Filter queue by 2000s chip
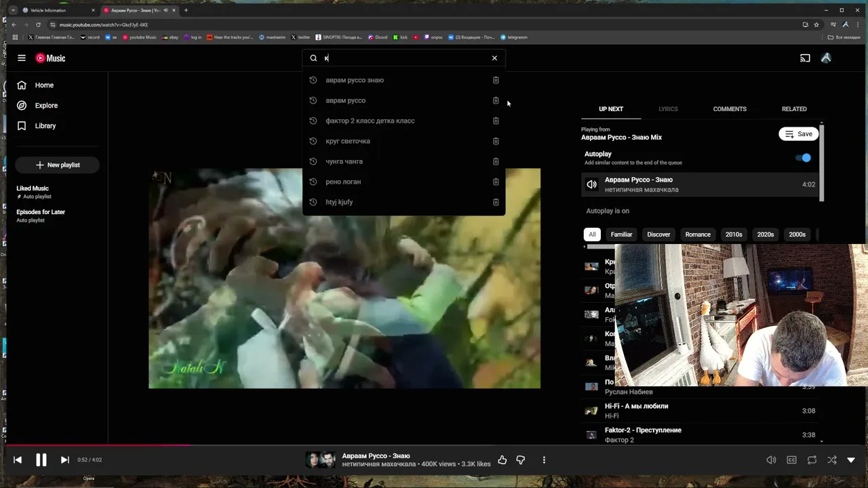 pos(797,235)
